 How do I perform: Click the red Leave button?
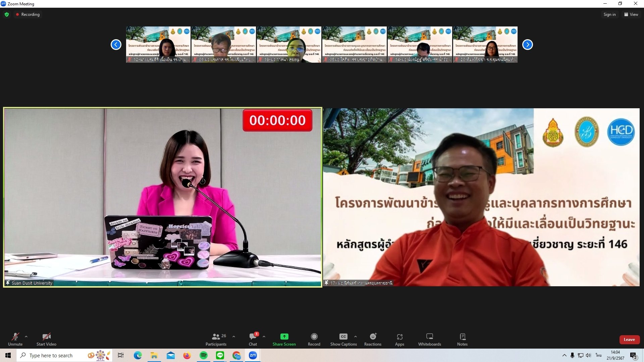[x=629, y=340]
